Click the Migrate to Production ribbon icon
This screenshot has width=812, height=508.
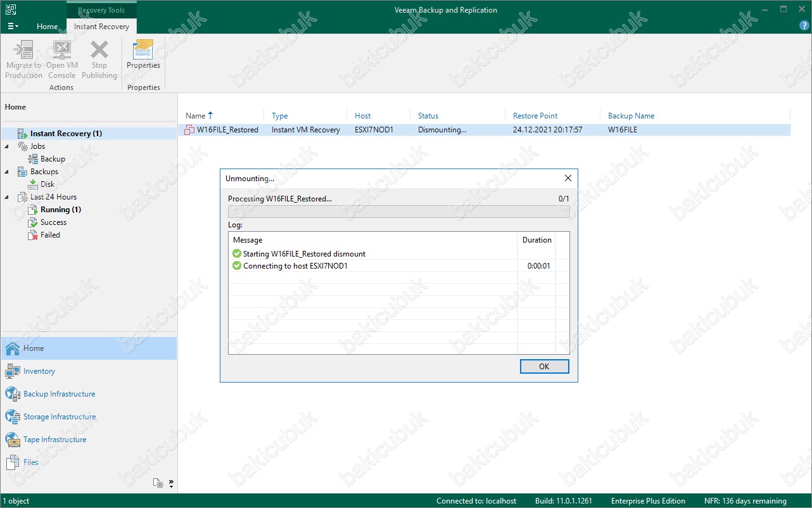(x=23, y=50)
